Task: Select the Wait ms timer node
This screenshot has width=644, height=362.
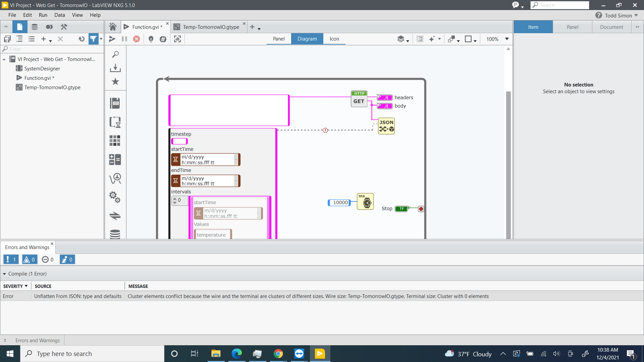Action: point(365,201)
